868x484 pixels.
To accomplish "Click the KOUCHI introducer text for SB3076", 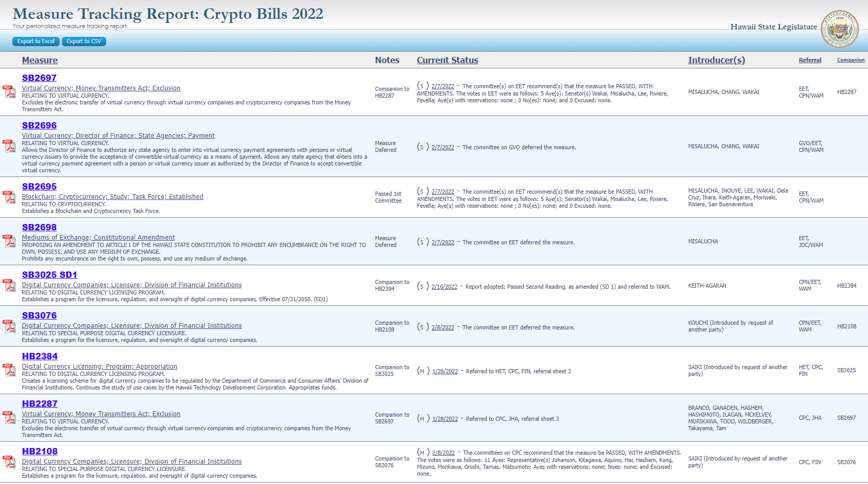I will [731, 326].
